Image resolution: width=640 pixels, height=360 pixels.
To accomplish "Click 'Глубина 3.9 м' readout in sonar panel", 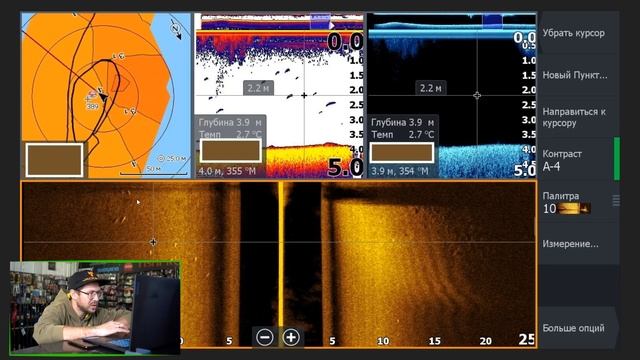I will coord(230,122).
